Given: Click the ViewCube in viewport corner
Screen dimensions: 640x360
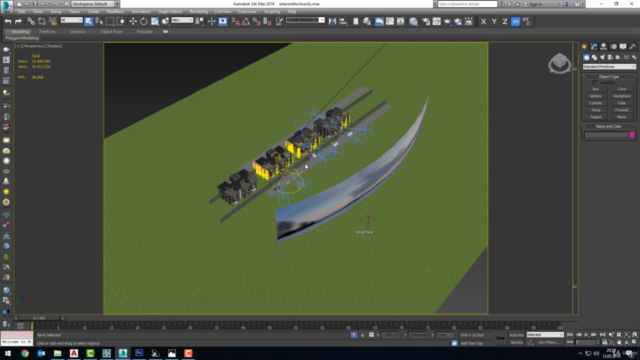Looking at the screenshot, I should (559, 63).
